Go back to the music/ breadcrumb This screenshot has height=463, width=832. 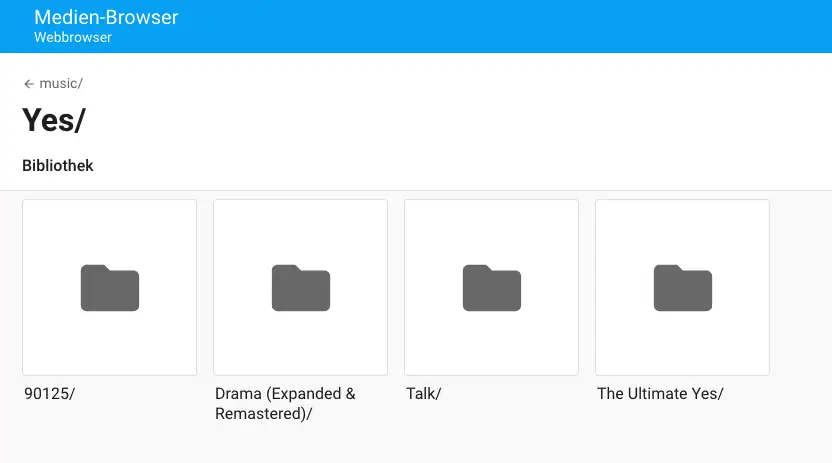[61, 84]
